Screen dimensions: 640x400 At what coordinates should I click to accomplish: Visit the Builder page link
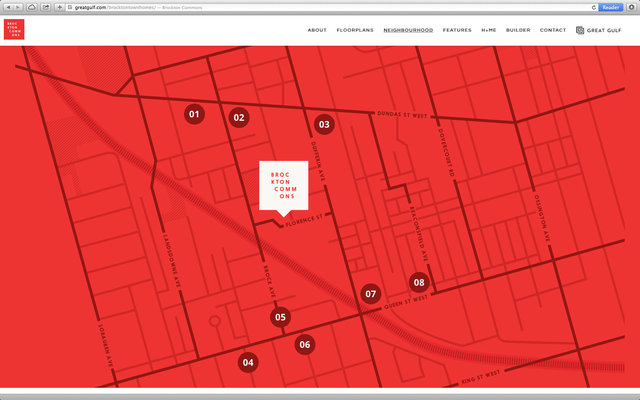pyautogui.click(x=518, y=30)
